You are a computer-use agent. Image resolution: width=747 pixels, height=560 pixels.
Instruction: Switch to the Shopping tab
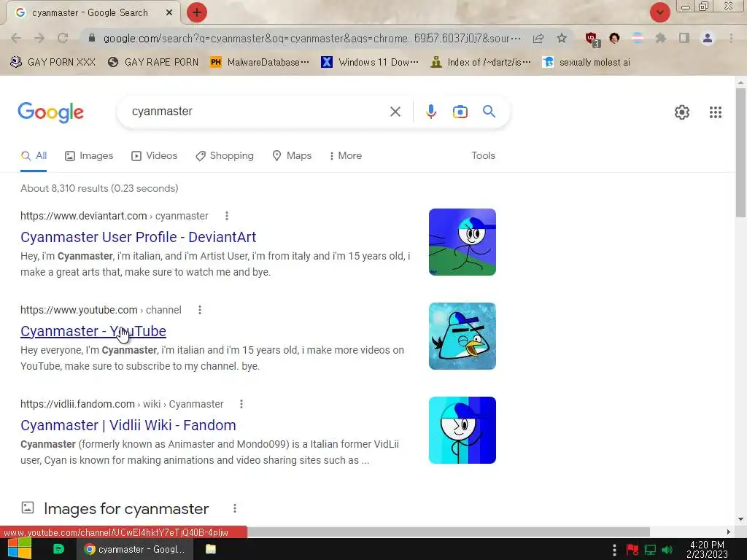(x=225, y=156)
